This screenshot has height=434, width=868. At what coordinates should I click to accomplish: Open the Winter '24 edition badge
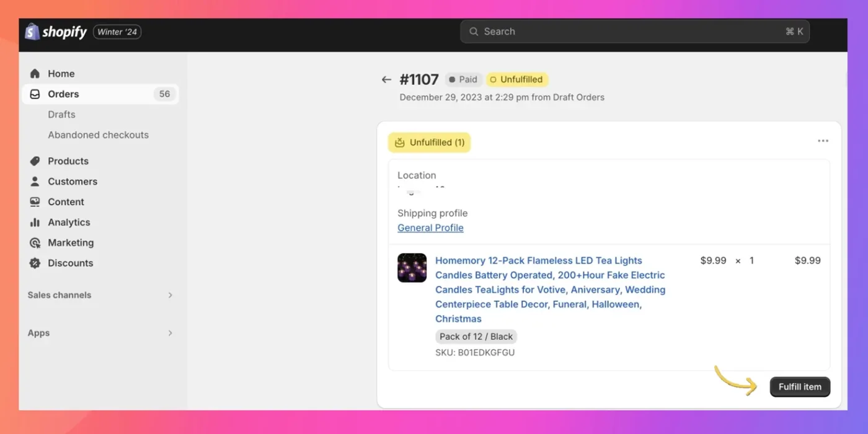click(x=117, y=32)
